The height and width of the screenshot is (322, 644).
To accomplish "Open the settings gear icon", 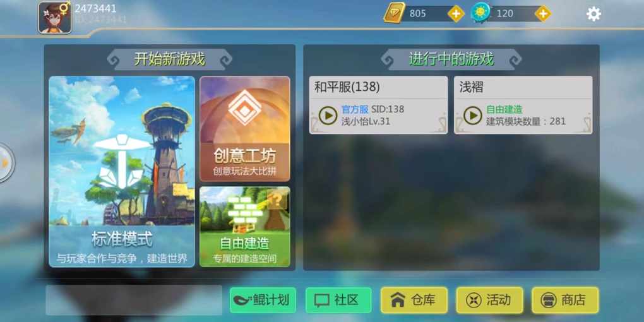I will (x=593, y=14).
